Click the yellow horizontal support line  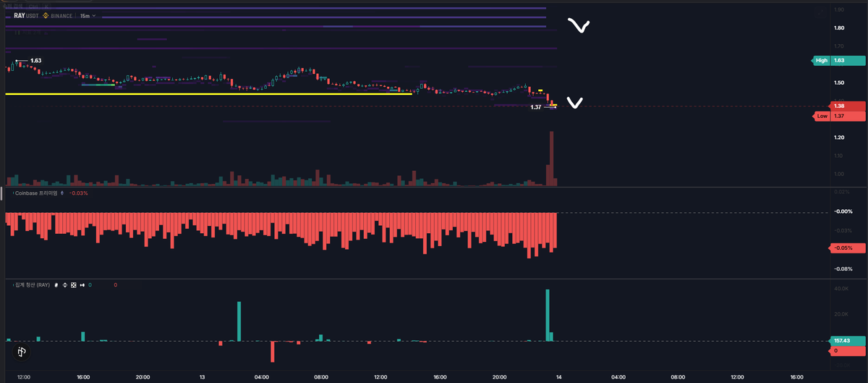208,93
